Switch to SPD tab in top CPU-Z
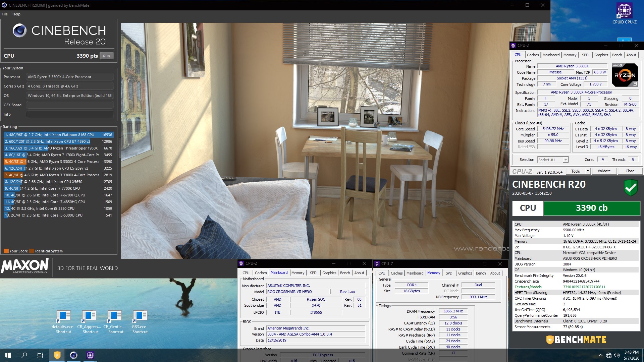Image resolution: width=644 pixels, height=362 pixels. point(585,55)
